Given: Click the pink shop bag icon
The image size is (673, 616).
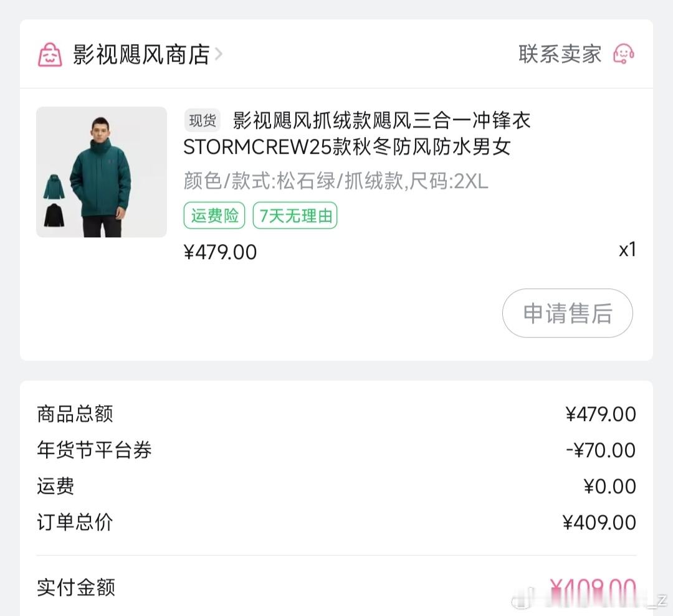Looking at the screenshot, I should tap(50, 55).
